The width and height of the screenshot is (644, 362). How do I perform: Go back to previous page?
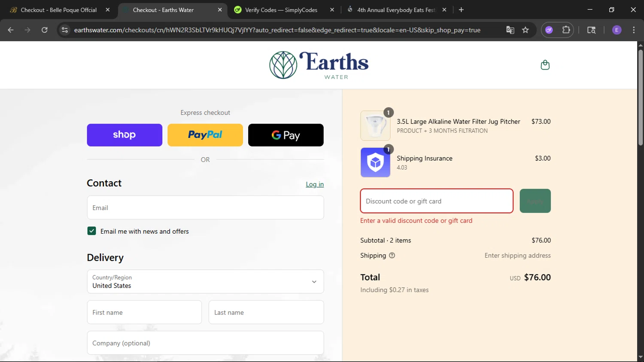click(x=11, y=30)
